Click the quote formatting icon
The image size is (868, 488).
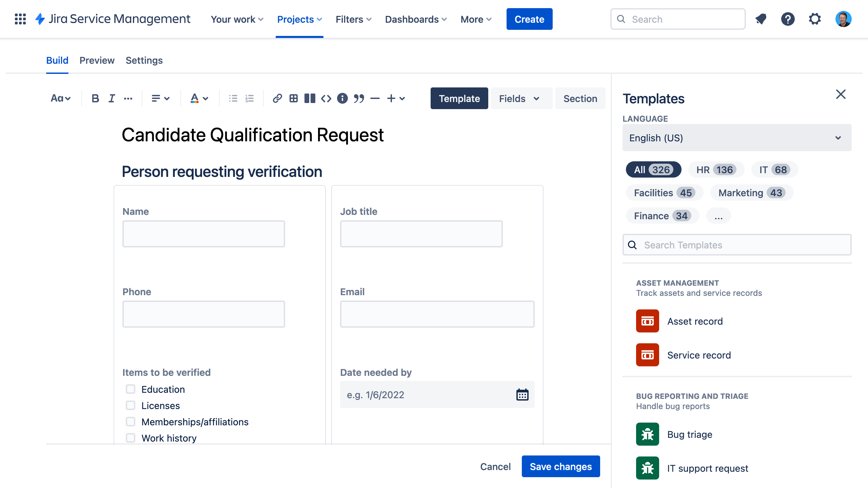coord(358,98)
